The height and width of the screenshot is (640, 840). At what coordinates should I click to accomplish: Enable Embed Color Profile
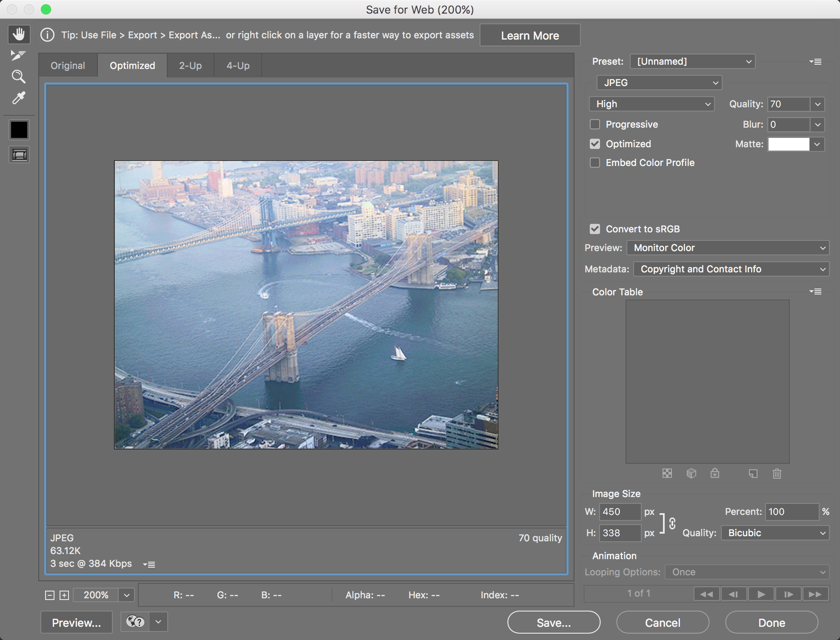coord(595,163)
